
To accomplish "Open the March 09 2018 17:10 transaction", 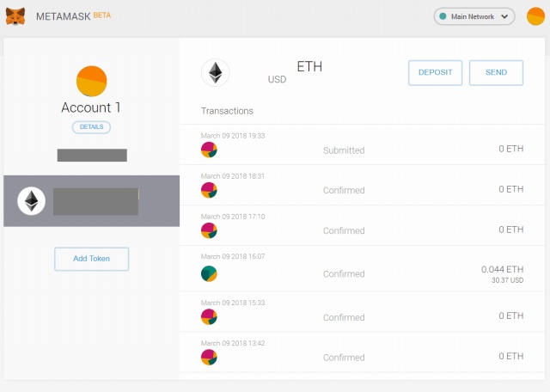I will pyautogui.click(x=362, y=225).
